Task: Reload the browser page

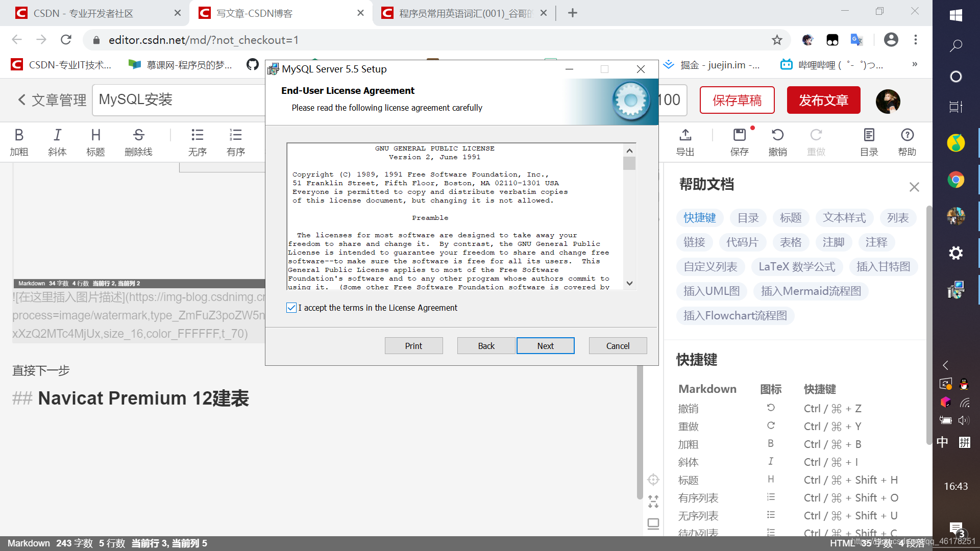Action: [x=66, y=40]
